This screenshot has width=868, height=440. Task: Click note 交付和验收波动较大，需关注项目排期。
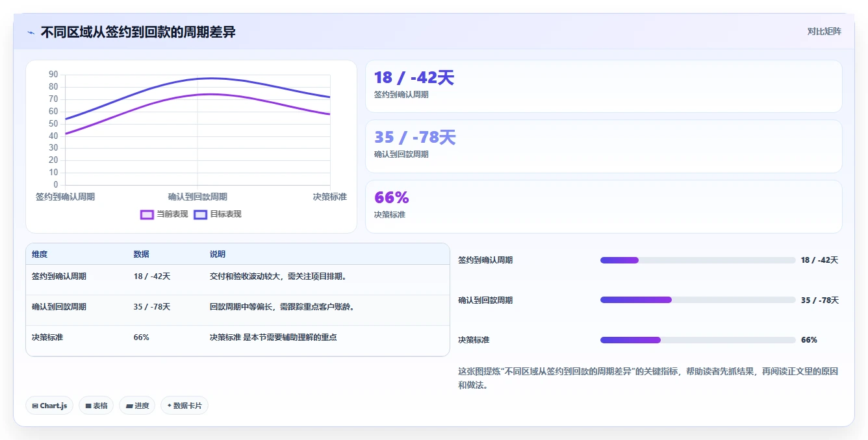278,276
